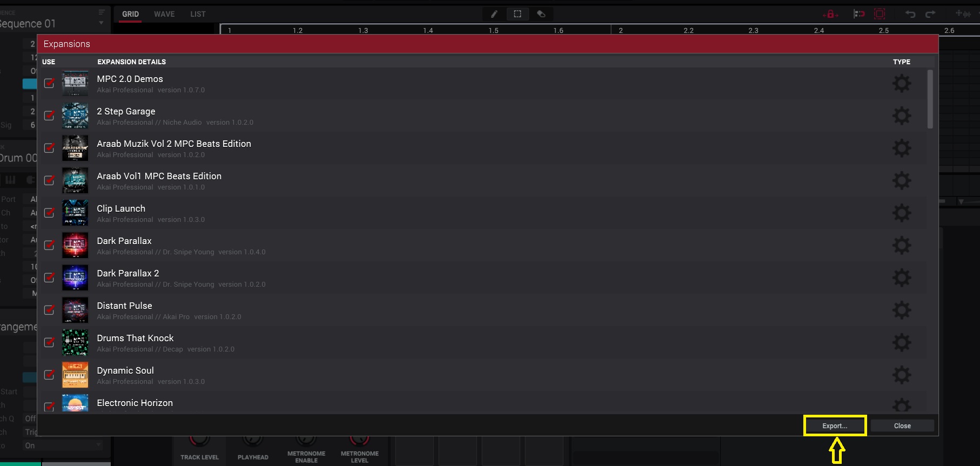Click timeline marker 1.3
980x466 pixels.
(x=363, y=30)
